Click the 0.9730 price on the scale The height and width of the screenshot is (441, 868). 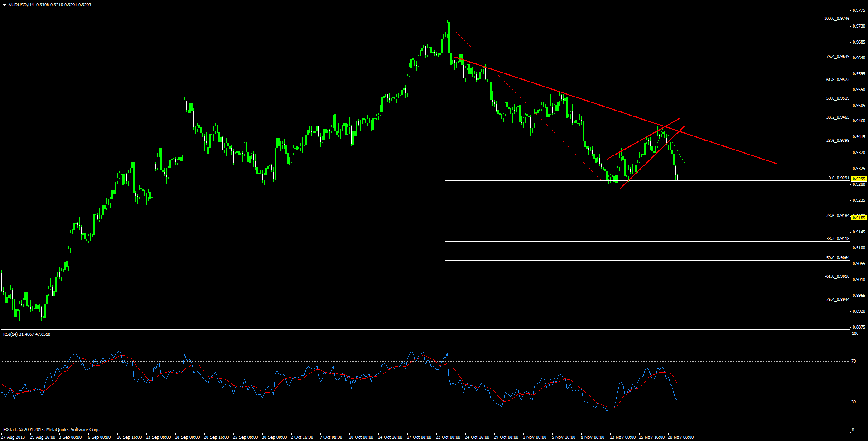(x=859, y=26)
